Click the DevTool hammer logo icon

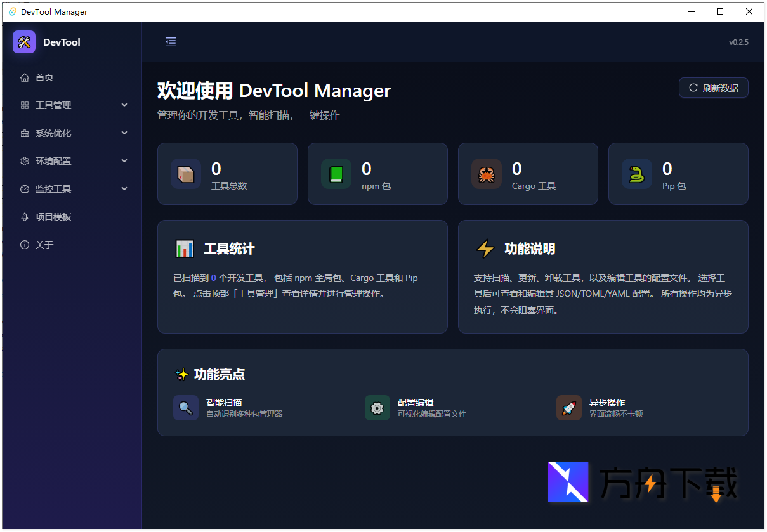click(x=23, y=42)
